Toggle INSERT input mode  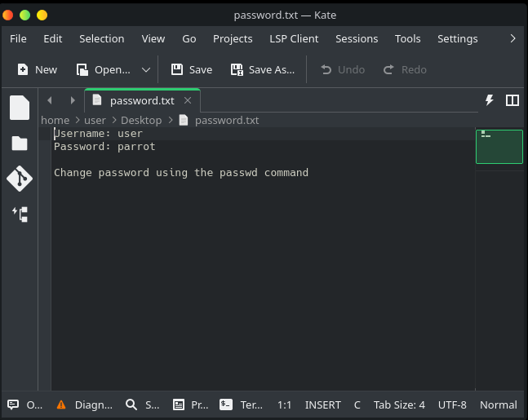click(x=322, y=405)
